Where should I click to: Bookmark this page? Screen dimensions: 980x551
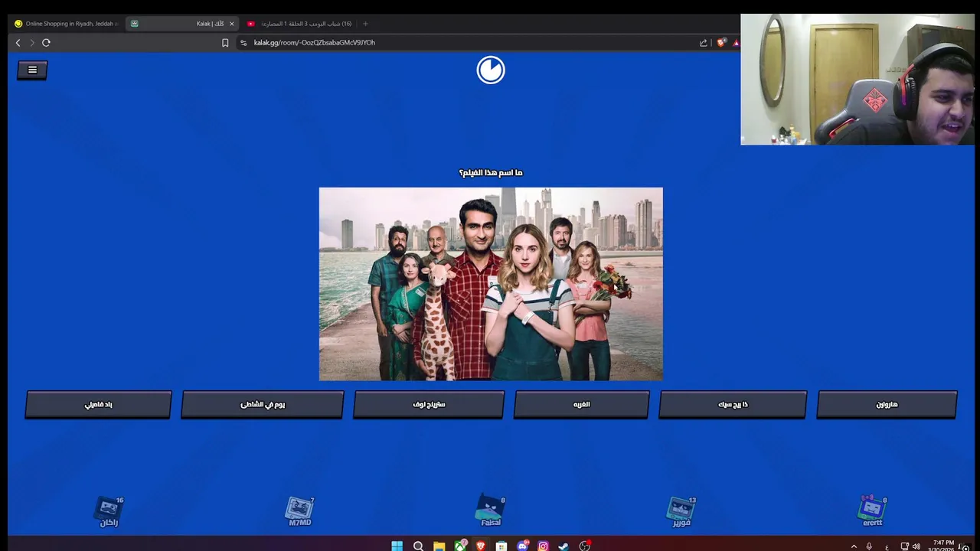(x=225, y=43)
